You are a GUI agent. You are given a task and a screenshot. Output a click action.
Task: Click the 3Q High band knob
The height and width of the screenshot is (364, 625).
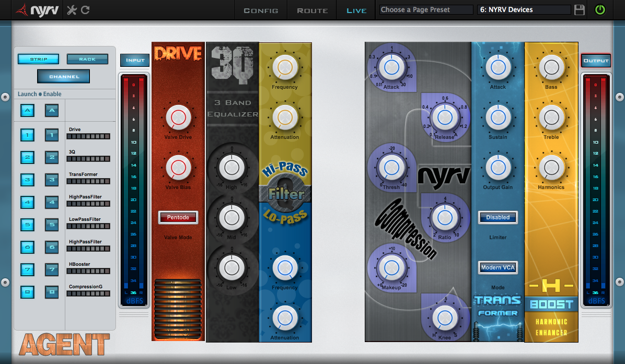point(232,168)
